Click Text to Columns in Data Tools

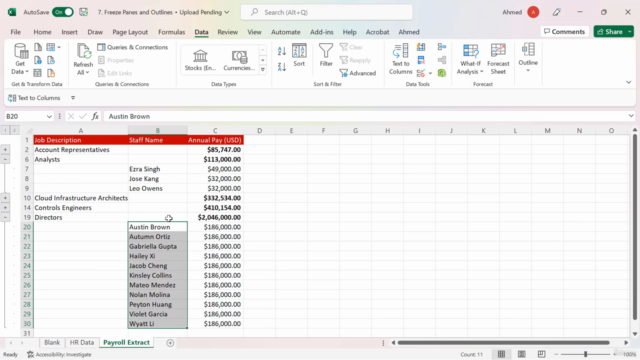(401, 59)
